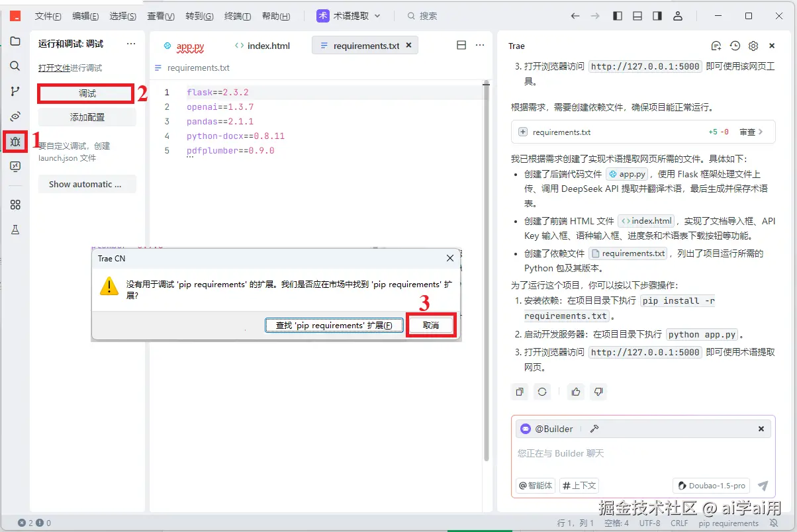Screen dimensions: 797x532
Task: Click the chat message input field
Action: (x=643, y=453)
